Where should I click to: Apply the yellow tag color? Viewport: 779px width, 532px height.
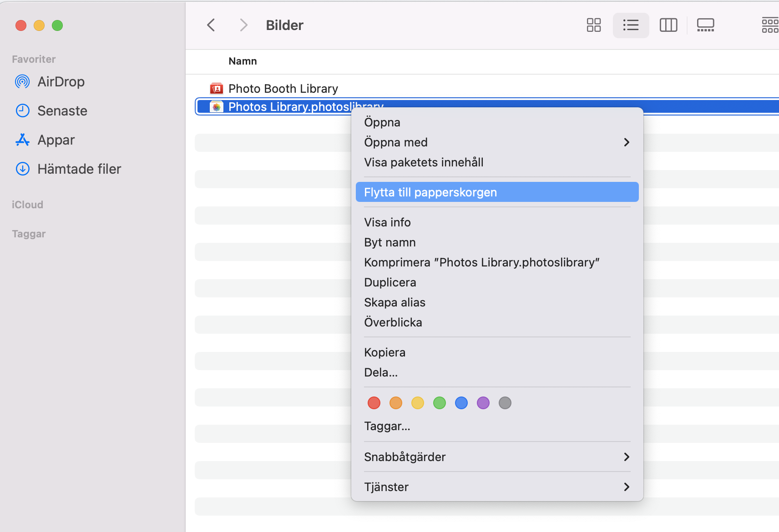point(418,403)
